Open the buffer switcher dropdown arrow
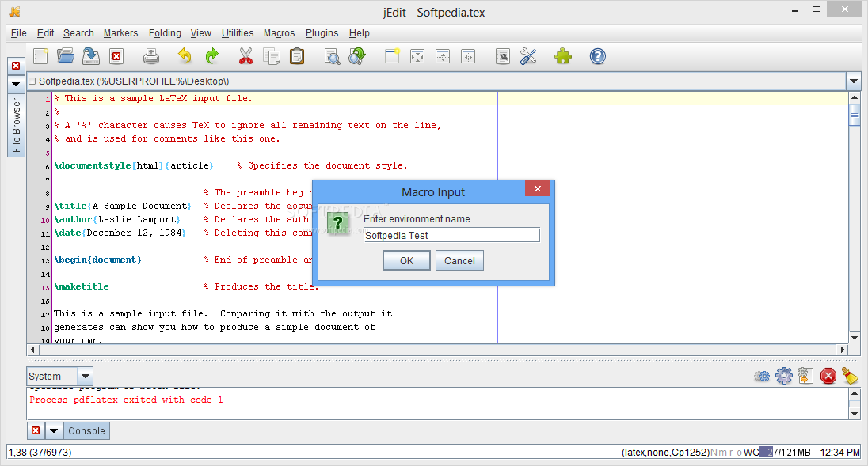 click(854, 81)
